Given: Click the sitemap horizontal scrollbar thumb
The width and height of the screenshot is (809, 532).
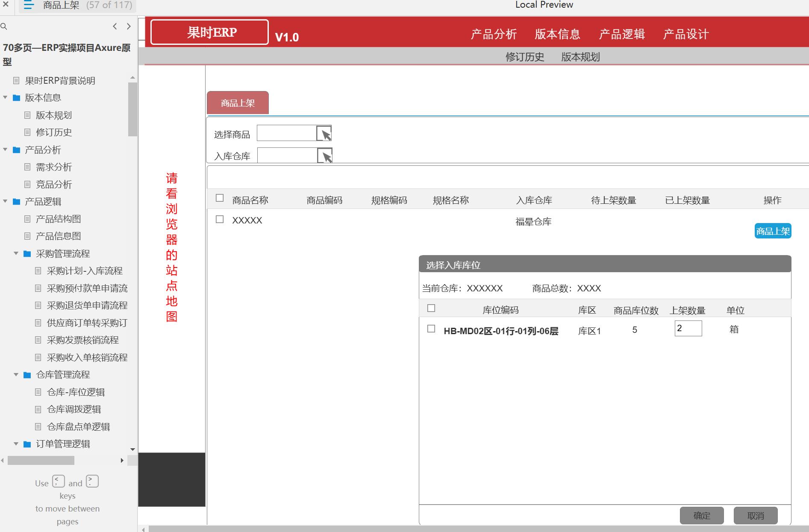Looking at the screenshot, I should (41, 461).
